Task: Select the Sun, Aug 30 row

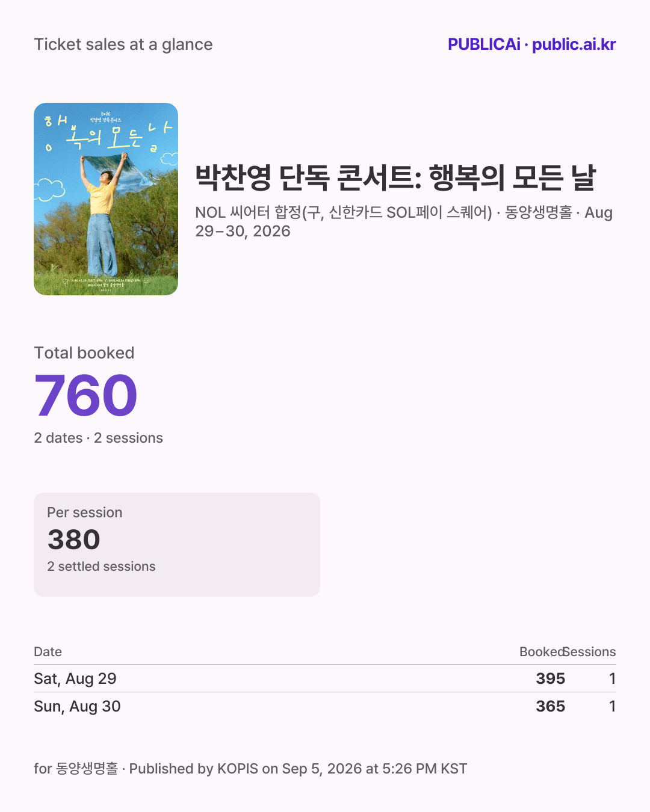Action: click(325, 706)
